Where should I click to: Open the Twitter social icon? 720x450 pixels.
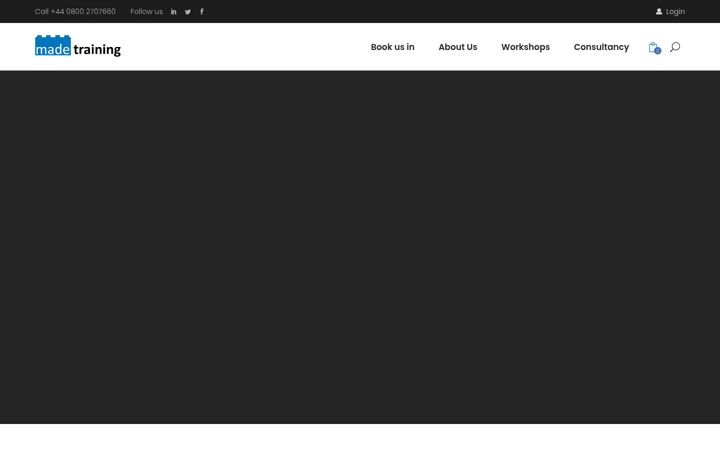pyautogui.click(x=188, y=12)
